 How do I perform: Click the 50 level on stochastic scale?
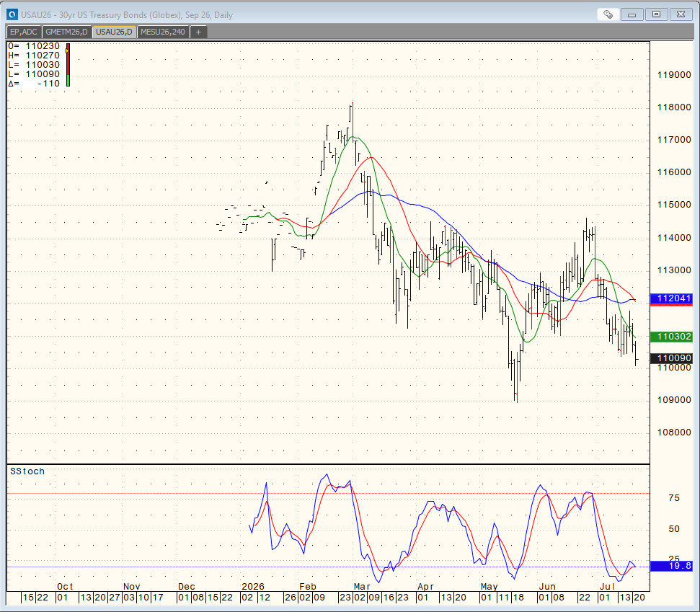(x=674, y=529)
